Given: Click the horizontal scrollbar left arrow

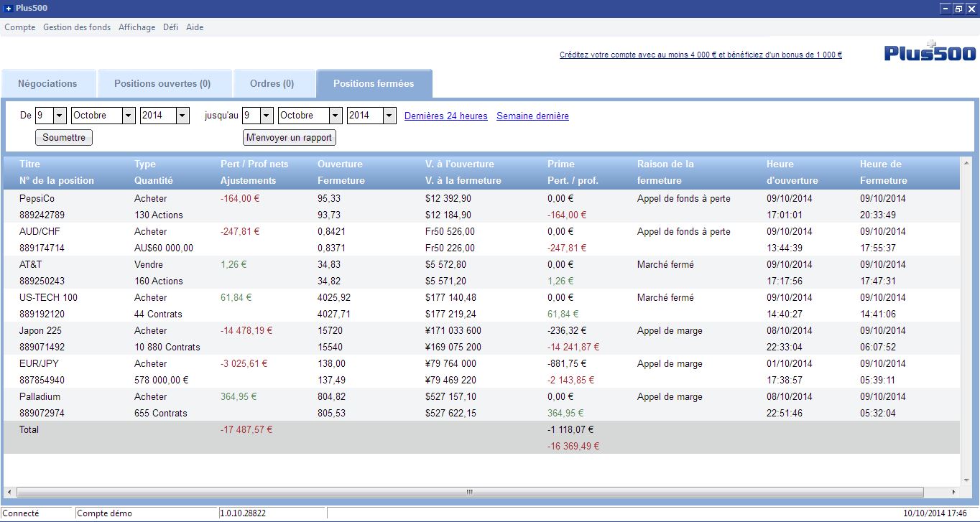Looking at the screenshot, I should point(10,493).
